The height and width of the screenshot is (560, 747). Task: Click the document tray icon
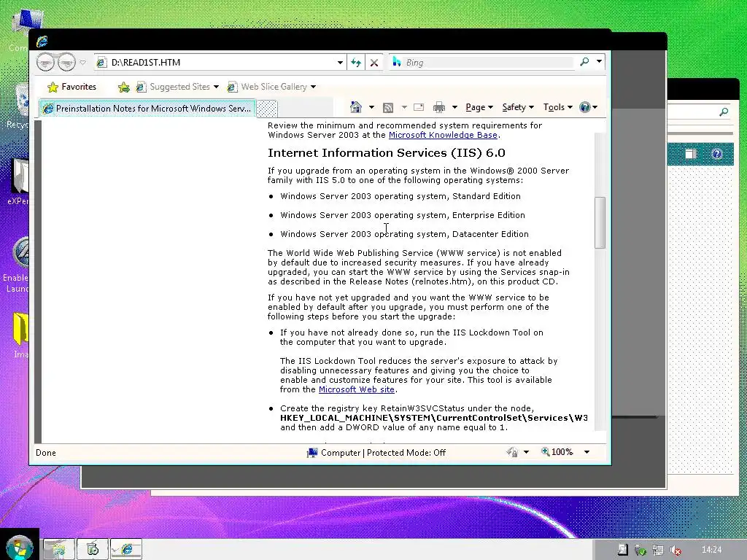coord(623,550)
